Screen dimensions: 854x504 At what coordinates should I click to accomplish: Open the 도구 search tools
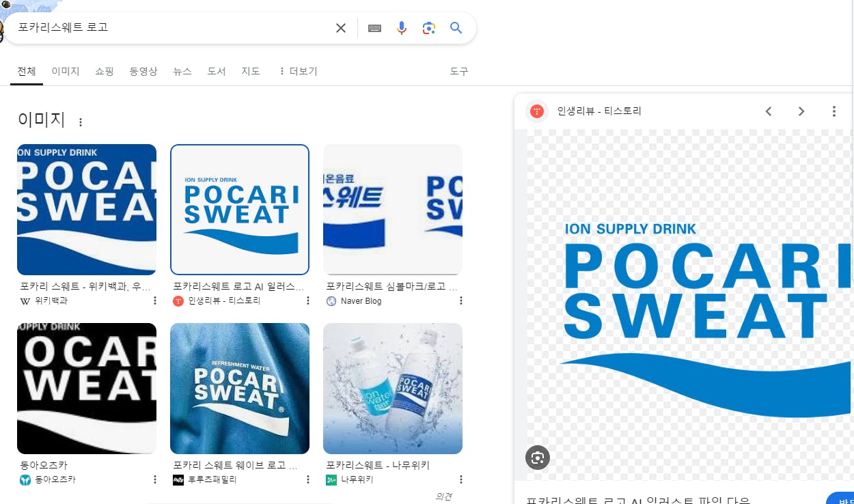459,71
